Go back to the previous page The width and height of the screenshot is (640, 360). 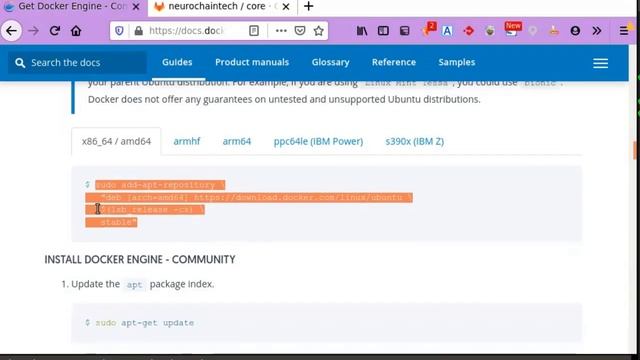11,31
